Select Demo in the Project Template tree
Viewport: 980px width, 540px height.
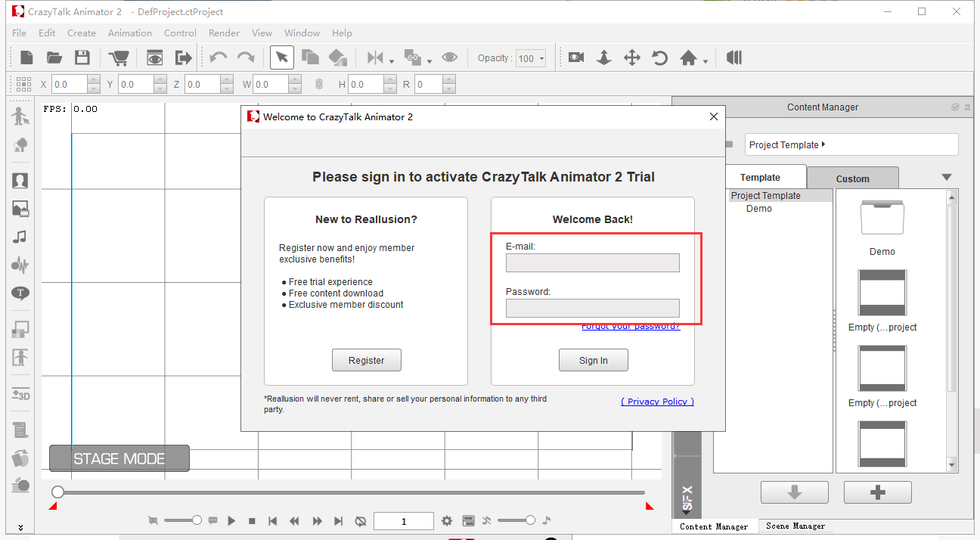click(759, 209)
